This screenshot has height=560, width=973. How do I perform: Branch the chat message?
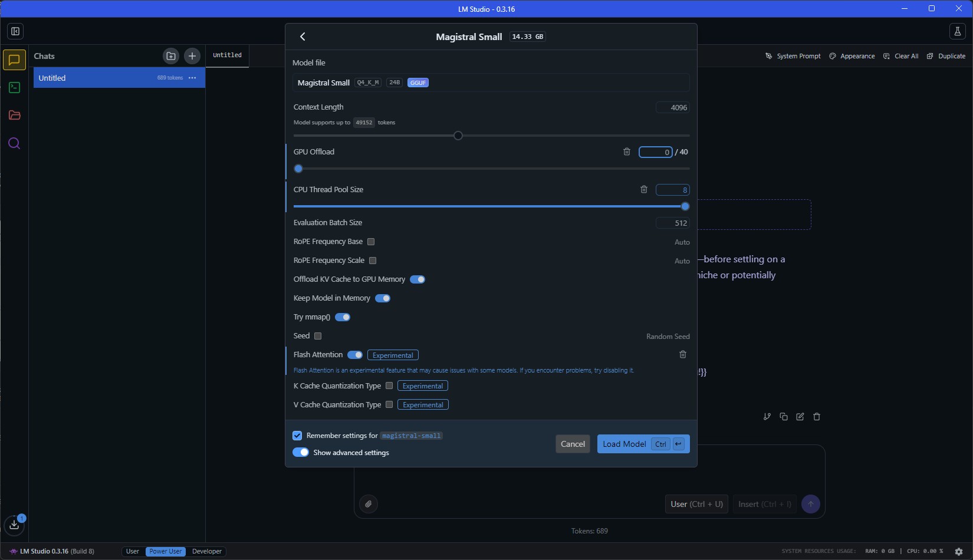(767, 417)
